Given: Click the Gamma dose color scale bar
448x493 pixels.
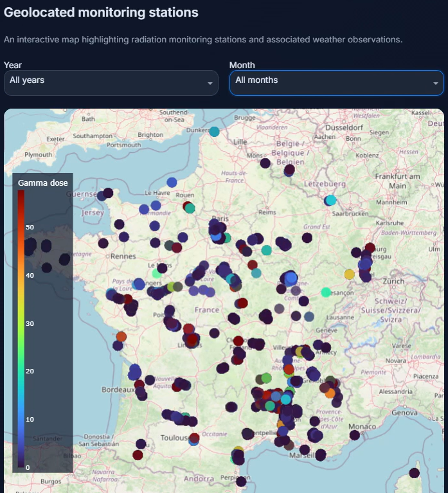Looking at the screenshot, I should (x=21, y=328).
